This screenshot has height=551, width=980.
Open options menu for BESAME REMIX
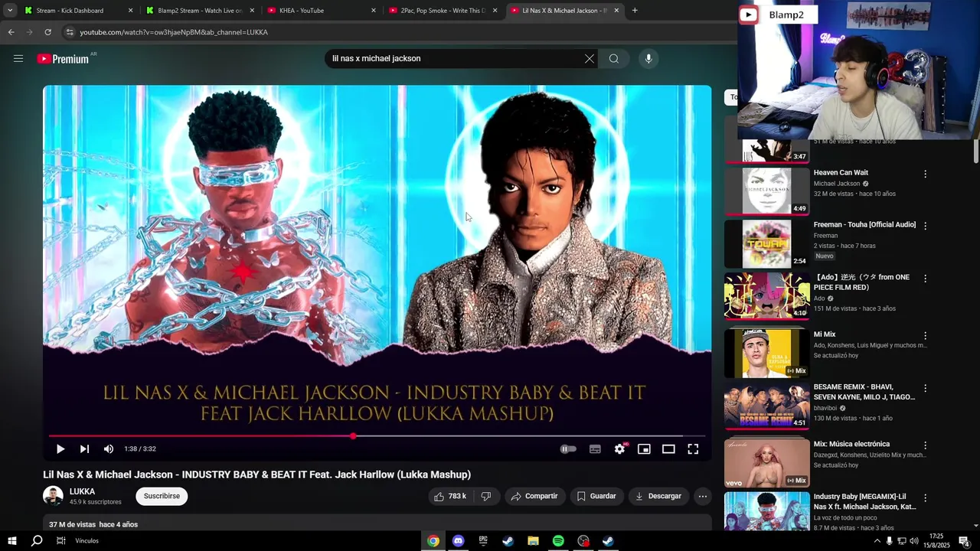[925, 388]
